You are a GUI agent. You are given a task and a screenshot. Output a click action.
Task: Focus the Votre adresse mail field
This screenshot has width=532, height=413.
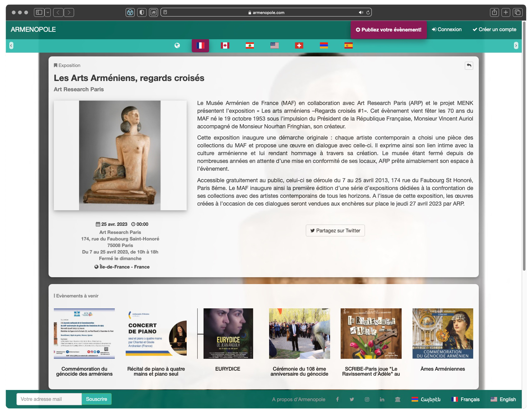(49, 399)
